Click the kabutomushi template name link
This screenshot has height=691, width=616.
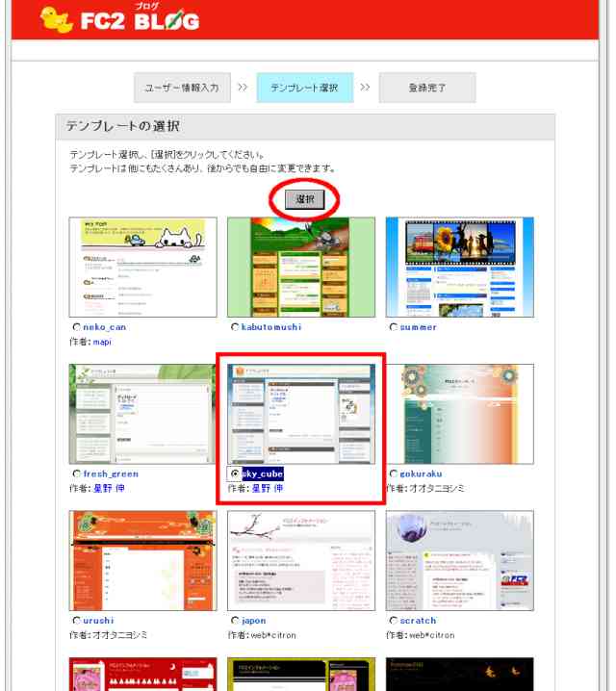271,327
